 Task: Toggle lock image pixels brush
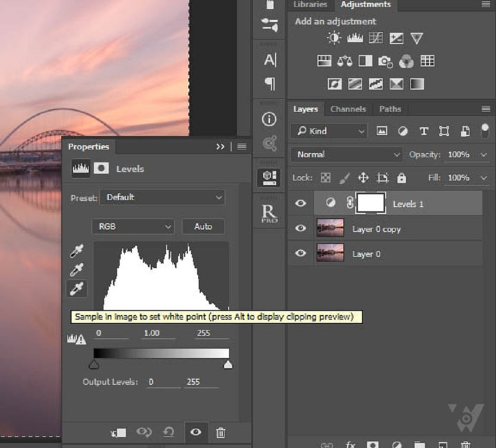(x=344, y=178)
